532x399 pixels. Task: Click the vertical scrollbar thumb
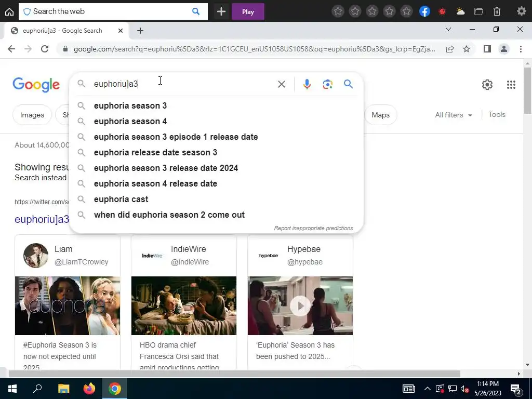click(527, 90)
